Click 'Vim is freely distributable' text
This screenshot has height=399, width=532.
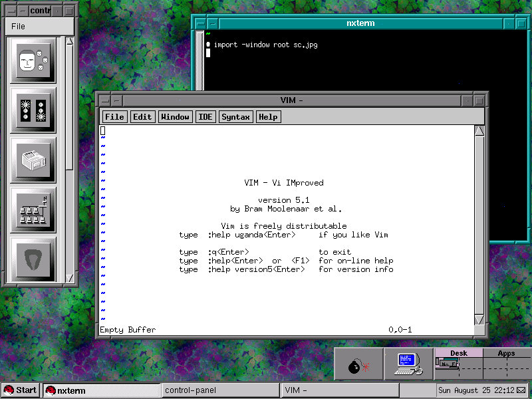pyautogui.click(x=284, y=226)
